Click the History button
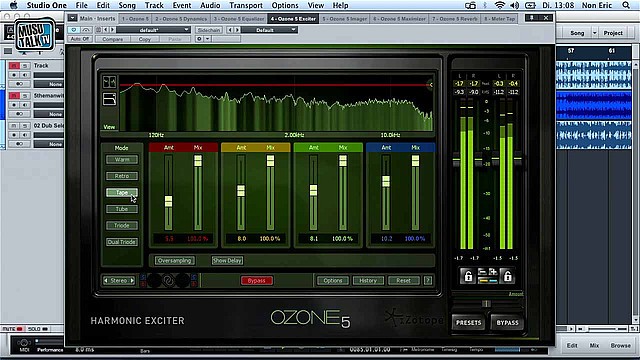 [x=368, y=280]
